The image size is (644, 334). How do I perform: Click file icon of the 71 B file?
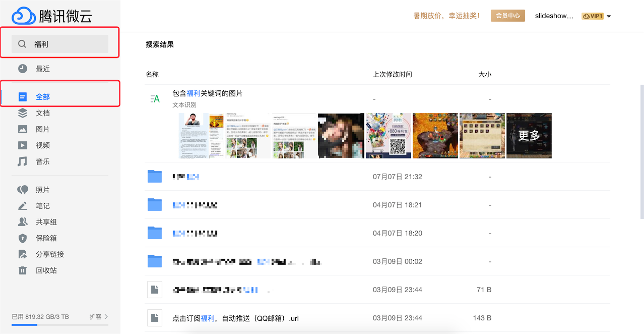point(155,290)
